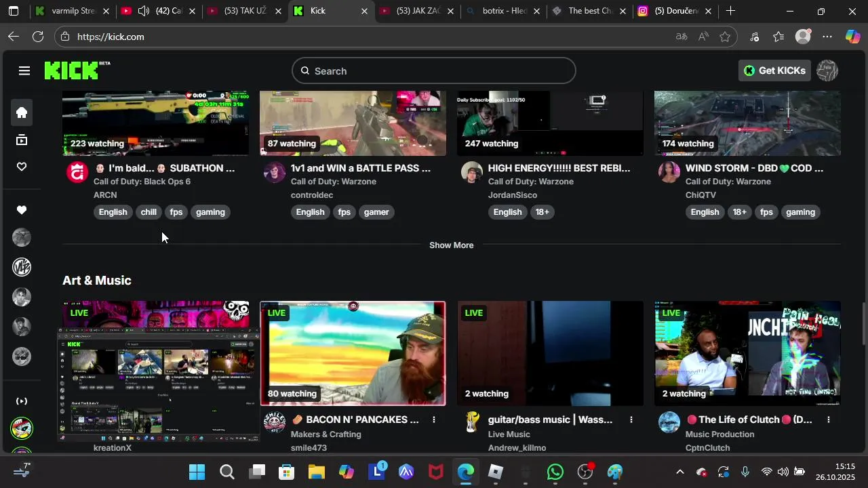Open options menu for guitar/bass music stream
Viewport: 868px width, 488px height.
[631, 420]
